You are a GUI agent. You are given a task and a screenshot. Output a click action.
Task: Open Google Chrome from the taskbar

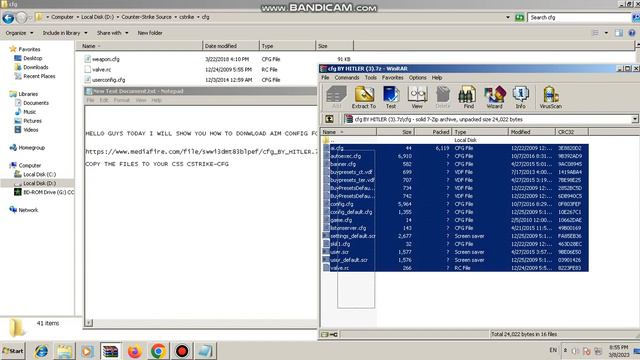click(158, 351)
